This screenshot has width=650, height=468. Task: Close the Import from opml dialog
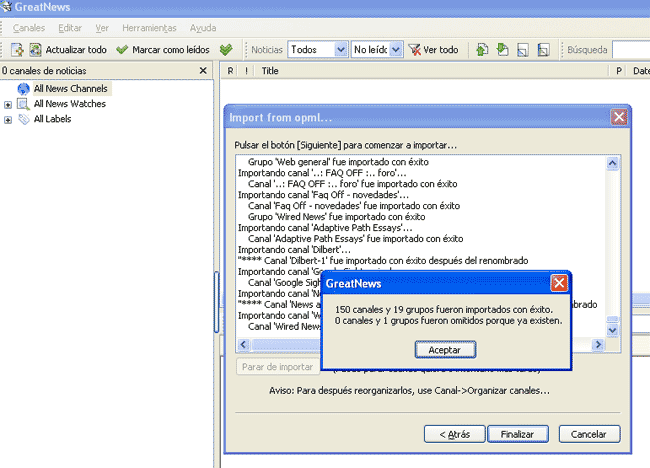click(619, 117)
